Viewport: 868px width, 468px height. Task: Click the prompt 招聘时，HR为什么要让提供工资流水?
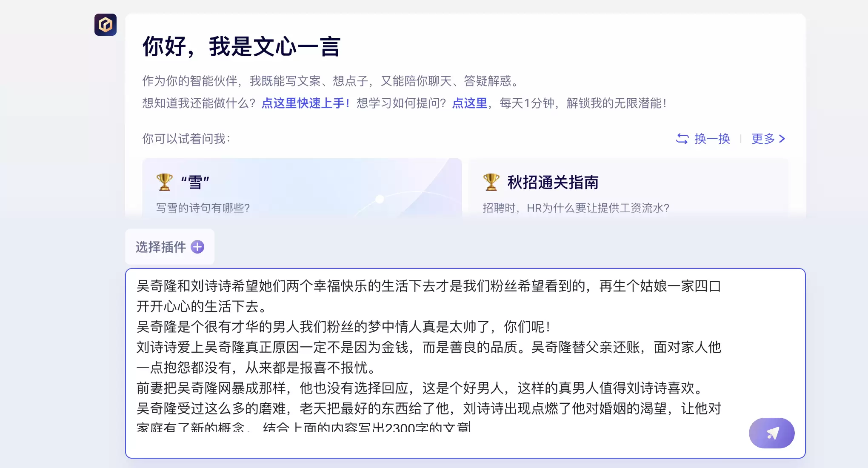[x=576, y=208]
